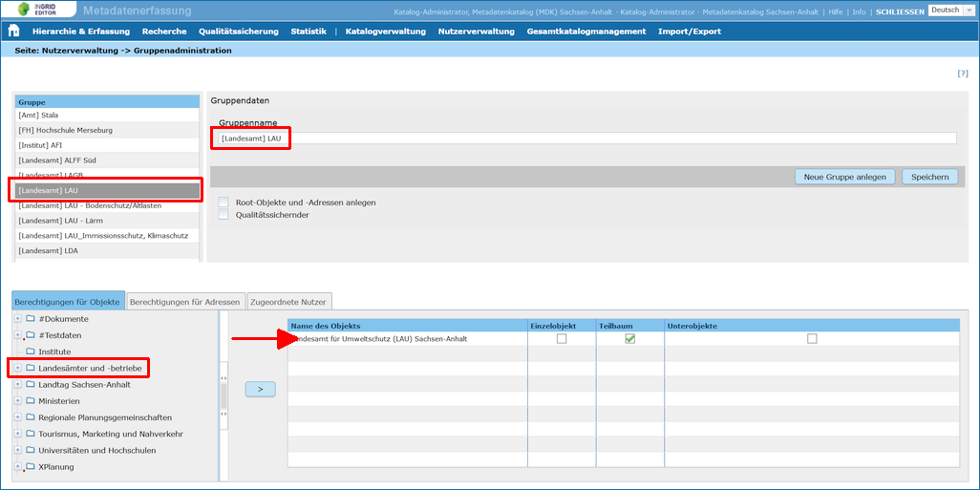Click the InGrid Editor logo
Screen dimensions: 980x490
tap(38, 10)
